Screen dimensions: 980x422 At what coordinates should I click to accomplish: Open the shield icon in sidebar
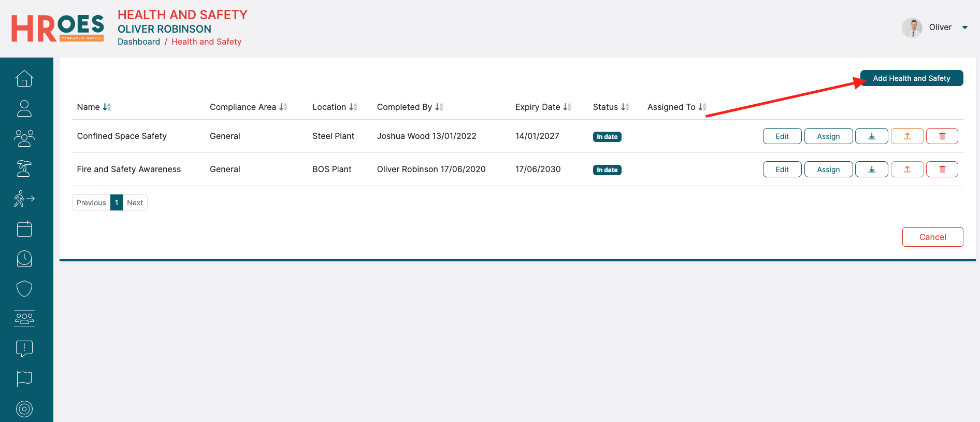(x=24, y=289)
